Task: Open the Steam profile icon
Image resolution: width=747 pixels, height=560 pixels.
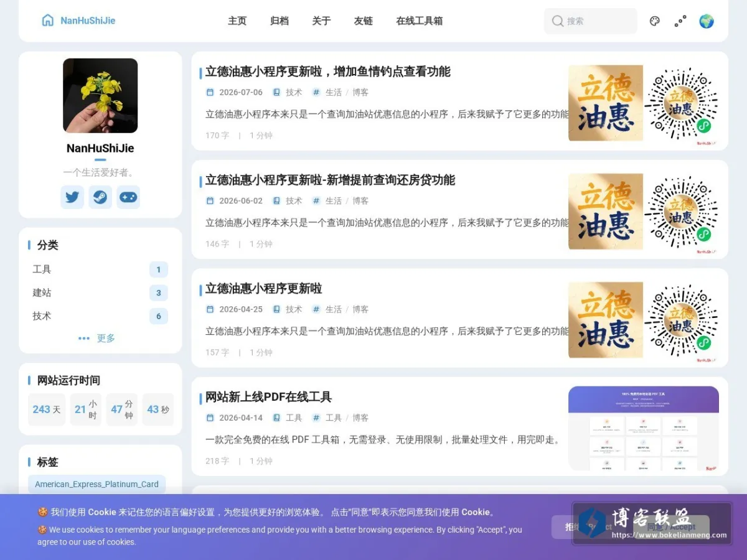Action: 100,197
